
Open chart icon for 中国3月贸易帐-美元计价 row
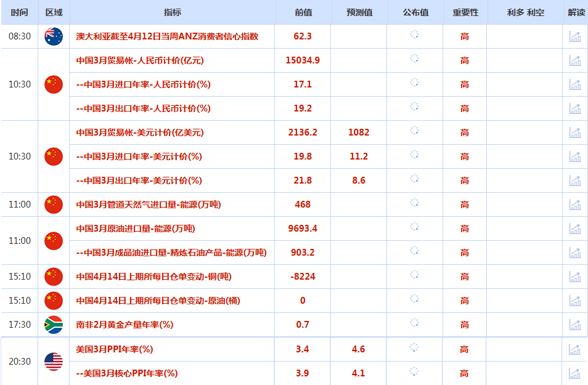(575, 132)
